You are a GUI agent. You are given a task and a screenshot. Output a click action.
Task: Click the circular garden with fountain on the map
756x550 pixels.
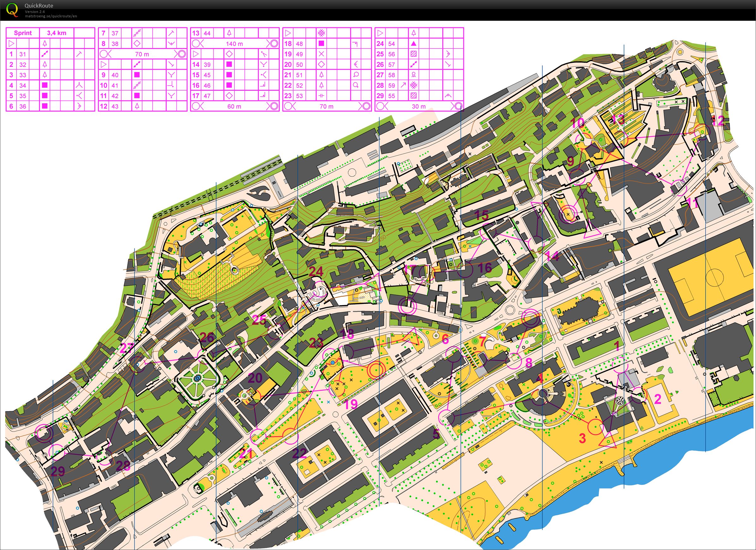point(197,378)
